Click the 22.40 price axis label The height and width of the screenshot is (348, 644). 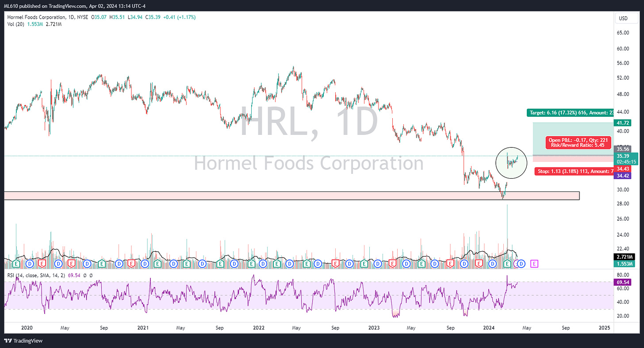(x=623, y=249)
